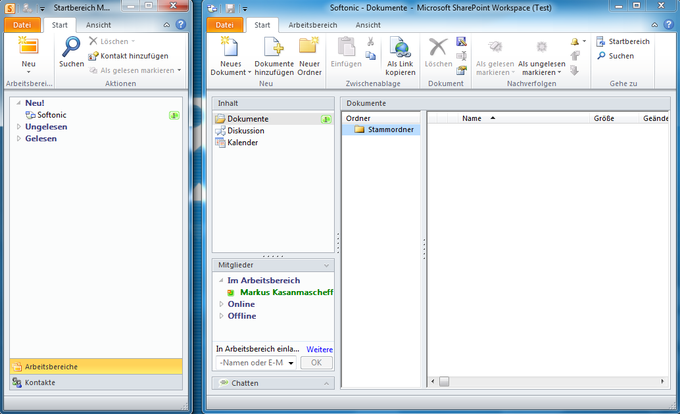Click the scissors cut icon
The image size is (680, 414).
370,42
